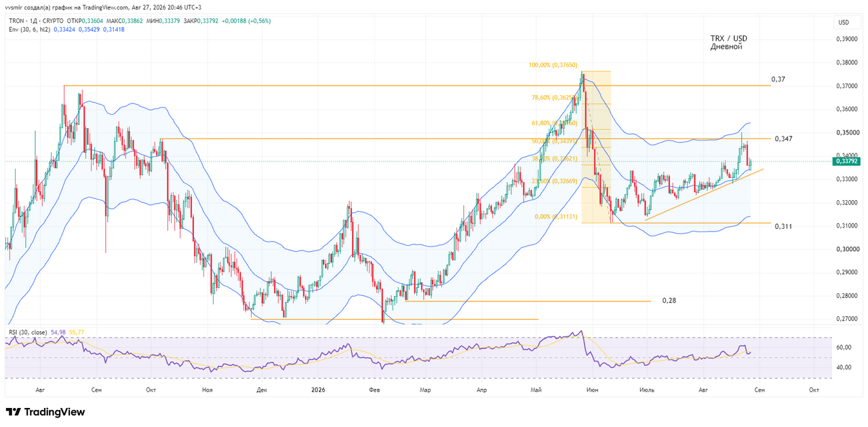Viewport: 868px width, 427px height.
Task: Select the rising orange trend line under recent candles
Action: (x=703, y=194)
